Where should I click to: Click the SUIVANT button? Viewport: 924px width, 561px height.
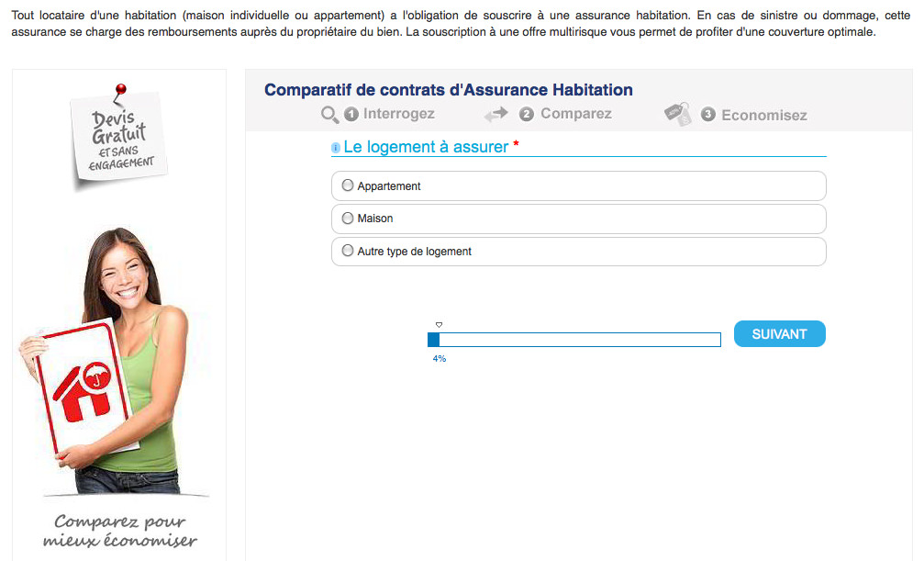point(780,334)
